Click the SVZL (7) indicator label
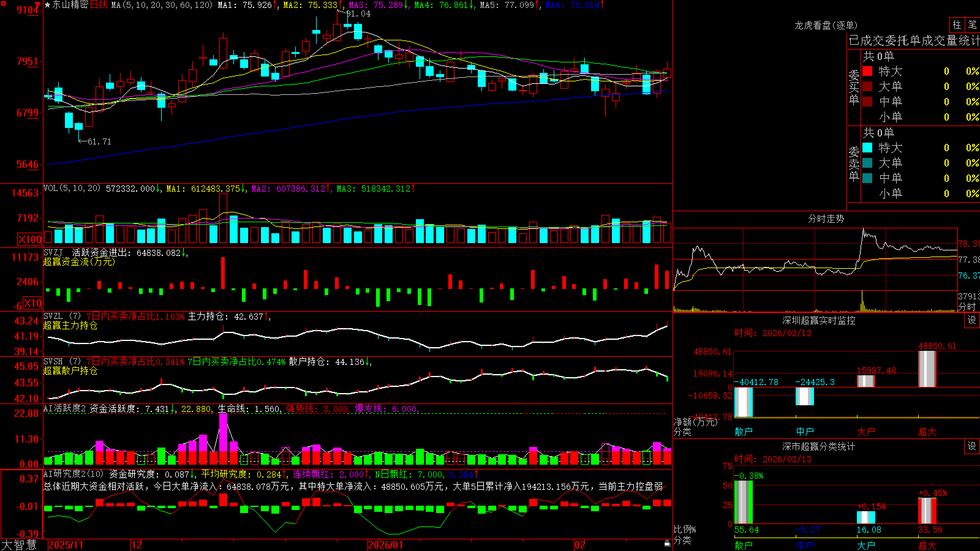The width and height of the screenshot is (980, 551). (x=62, y=317)
